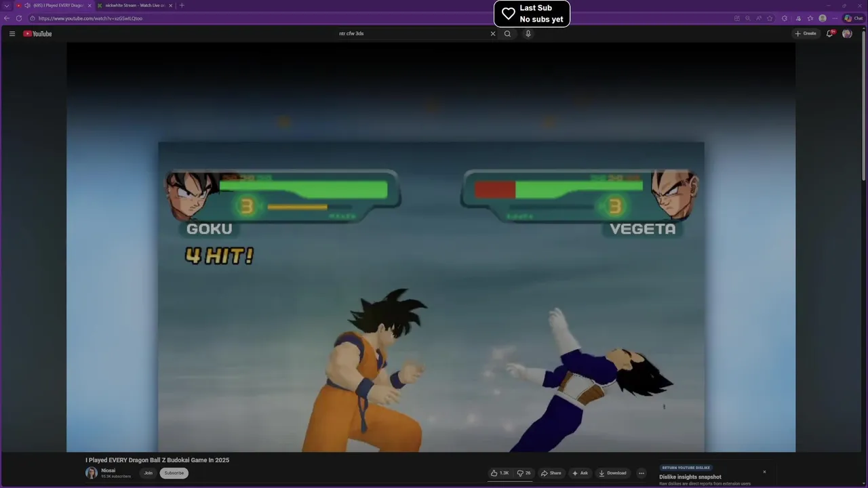Open the Copilot Chat button
Screen dimensions: 868x488
point(853,18)
